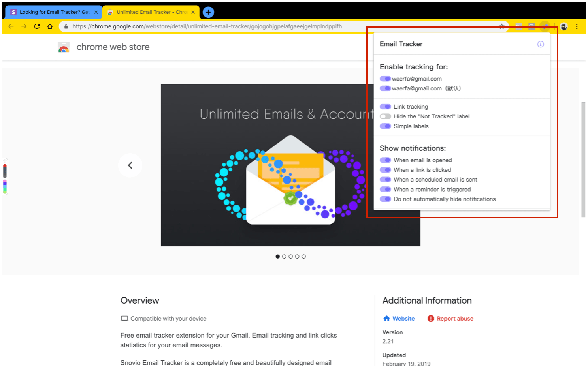
Task: Close the Looking for Email Tracker tab
Action: (96, 12)
